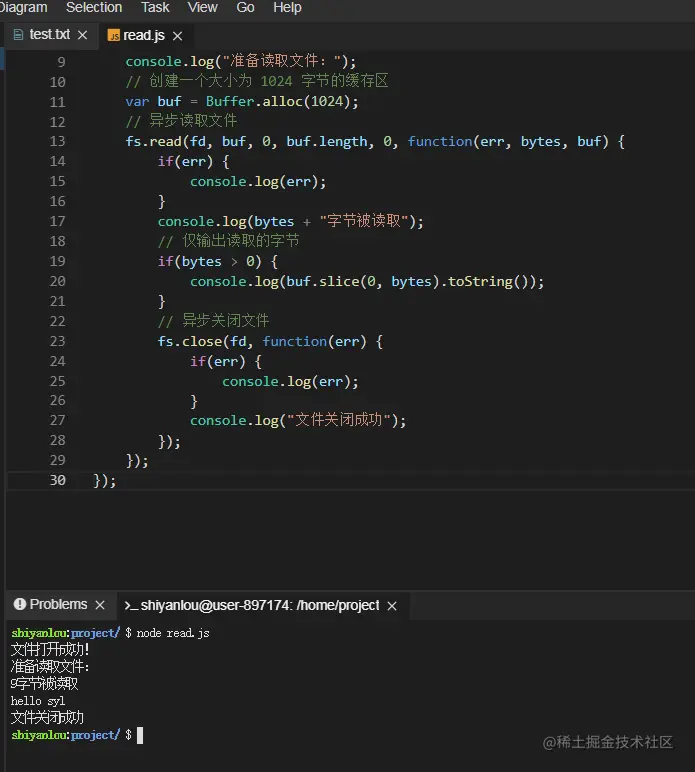Place cursor on 'Buffer.alloc(1024)' line
The image size is (695, 772).
(x=242, y=101)
